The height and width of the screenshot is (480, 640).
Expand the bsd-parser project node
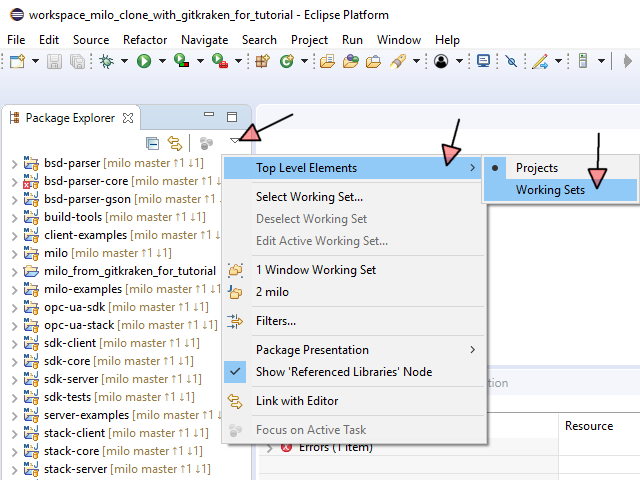tap(15, 164)
